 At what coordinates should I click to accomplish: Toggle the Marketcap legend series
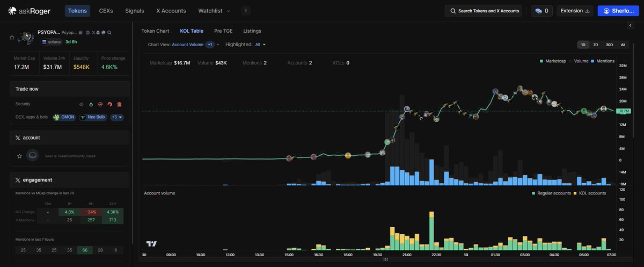coord(553,61)
